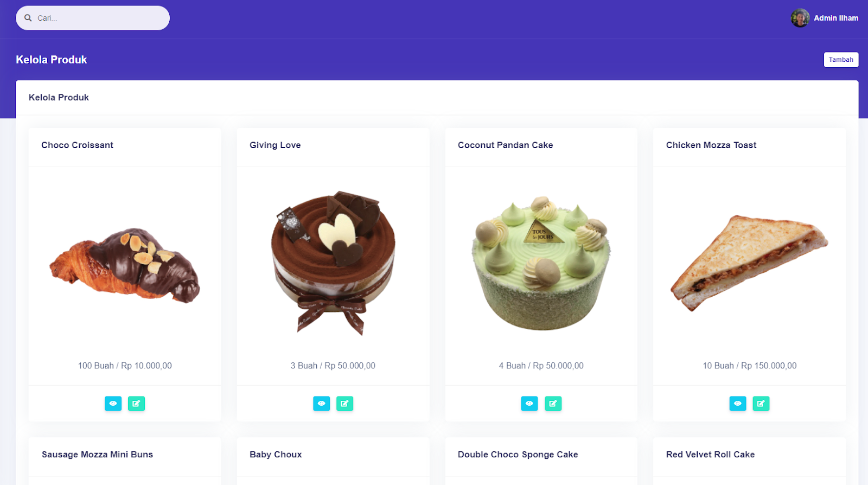This screenshot has height=485, width=868.
Task: Edit the Chicken Mozza Toast product
Action: tap(761, 404)
